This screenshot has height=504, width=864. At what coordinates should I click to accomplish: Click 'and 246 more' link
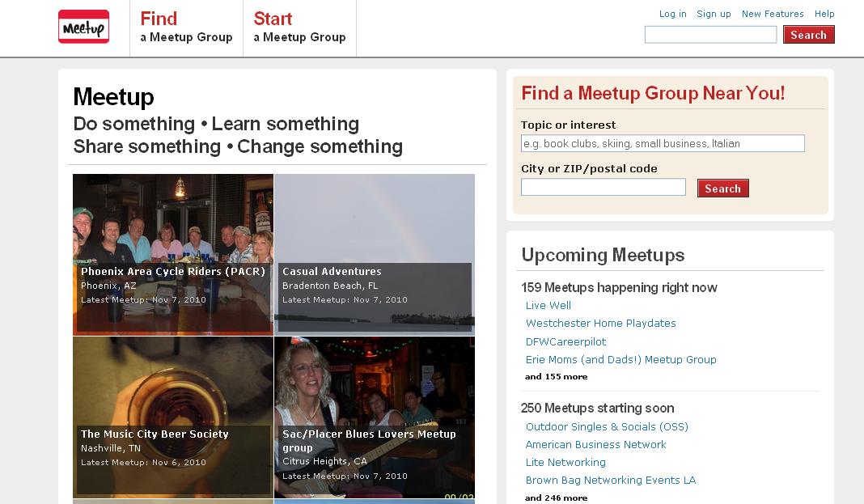[x=556, y=498]
